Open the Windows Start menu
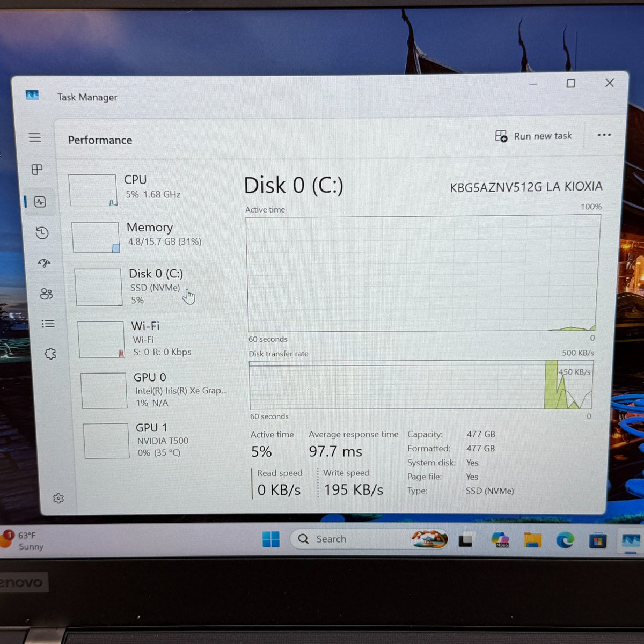 [271, 539]
